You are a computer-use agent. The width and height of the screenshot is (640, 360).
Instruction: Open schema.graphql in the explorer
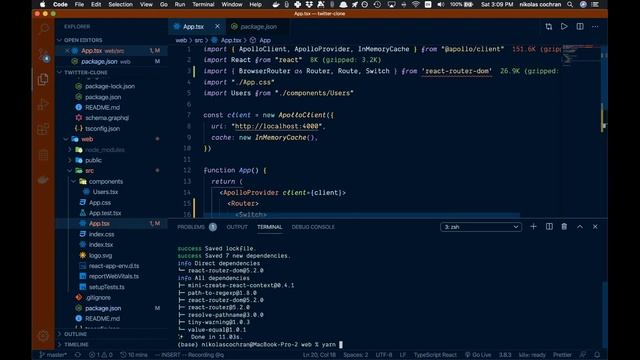click(107, 118)
